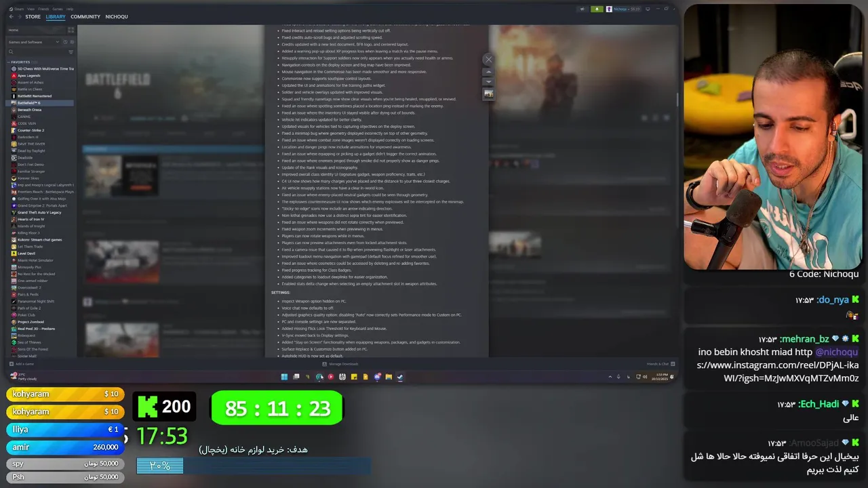Click the Grand Theft Auto V Legacy icon
Viewport: 868px width, 488px height.
click(x=14, y=212)
